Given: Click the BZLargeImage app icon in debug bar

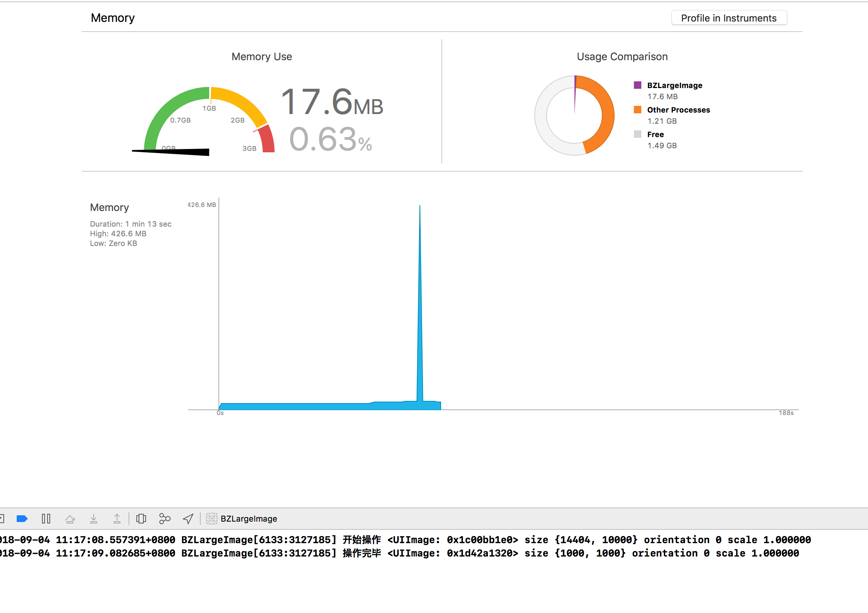Looking at the screenshot, I should coord(211,519).
